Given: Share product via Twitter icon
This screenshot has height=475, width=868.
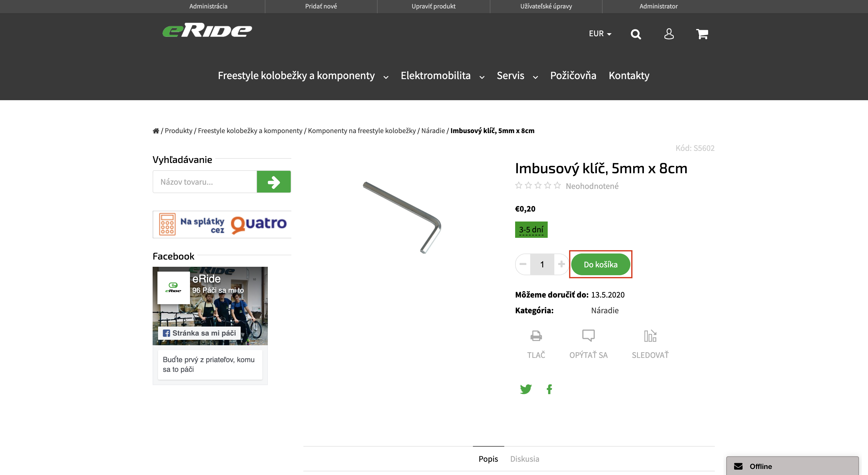Looking at the screenshot, I should pyautogui.click(x=526, y=389).
